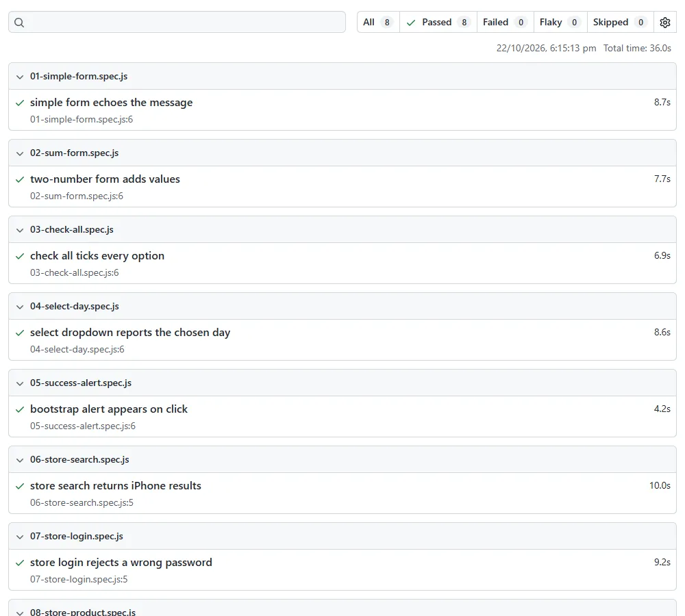This screenshot has height=616, width=685.
Task: Click the 02-sum-form.spec.js file heading
Action: pyautogui.click(x=74, y=153)
